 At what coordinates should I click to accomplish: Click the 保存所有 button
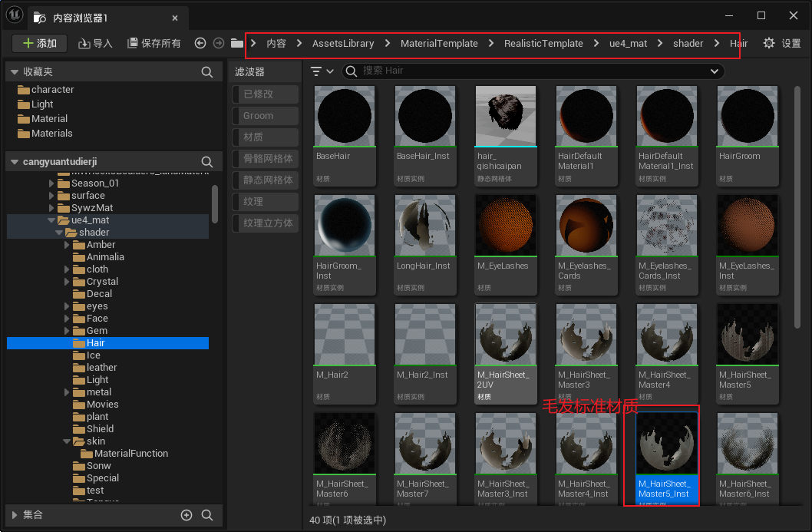tap(154, 44)
